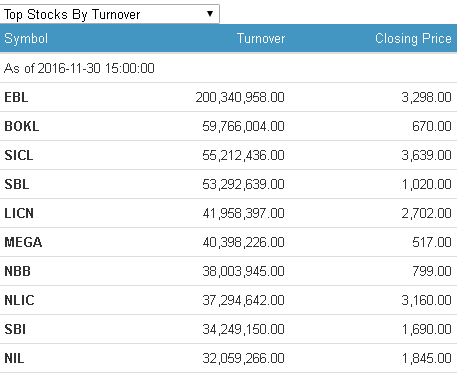Click NIL turnover value 32,059,266.00

click(244, 358)
